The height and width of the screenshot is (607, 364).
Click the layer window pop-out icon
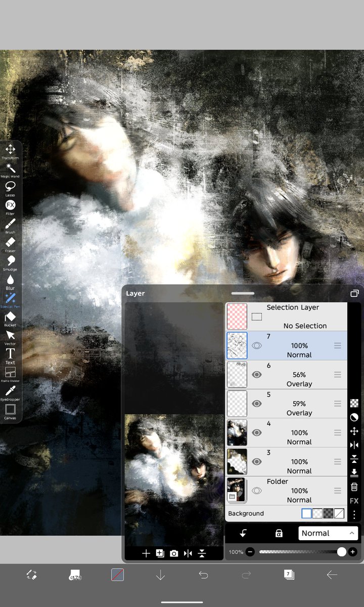click(354, 293)
